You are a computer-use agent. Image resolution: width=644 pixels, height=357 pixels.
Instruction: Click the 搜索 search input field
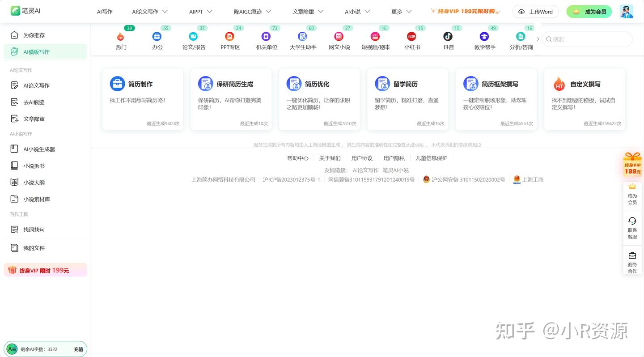coord(587,39)
